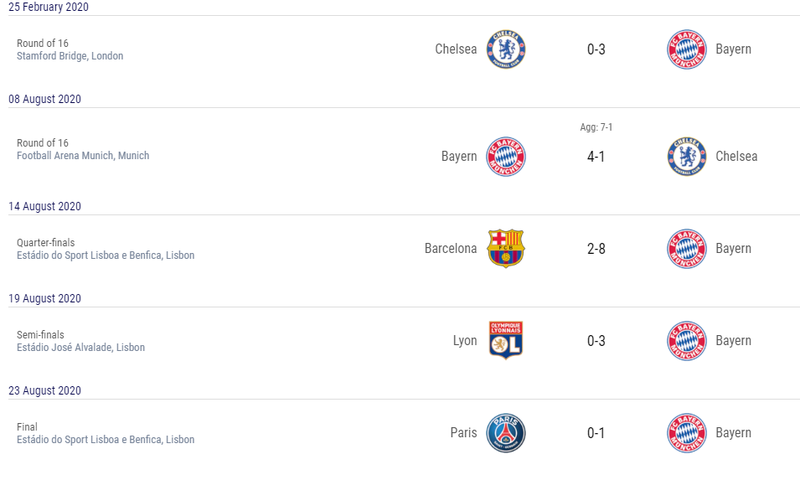The height and width of the screenshot is (480, 800).
Task: Click the Bayern crest in the Semi-finals row
Action: pos(687,340)
